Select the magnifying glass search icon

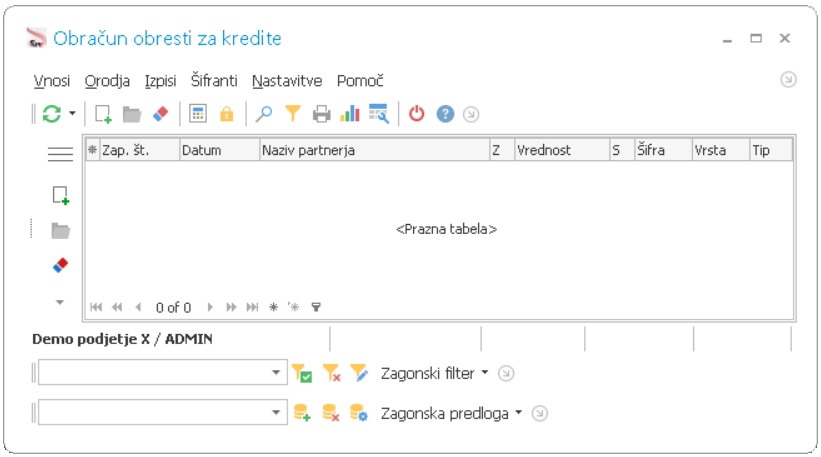[x=264, y=114]
